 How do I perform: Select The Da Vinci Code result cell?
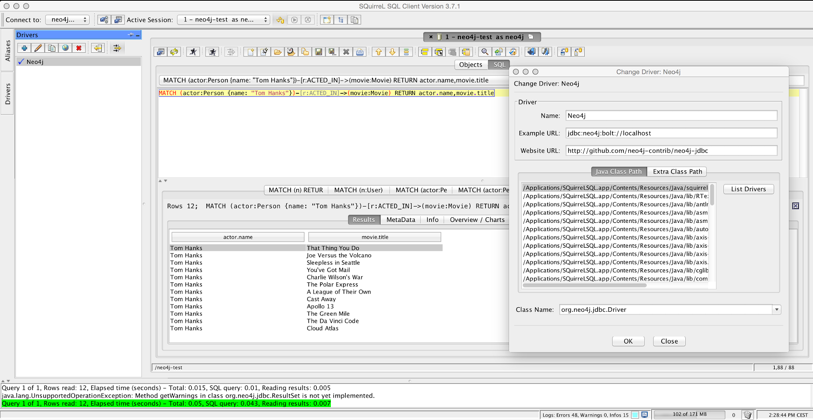click(x=374, y=321)
